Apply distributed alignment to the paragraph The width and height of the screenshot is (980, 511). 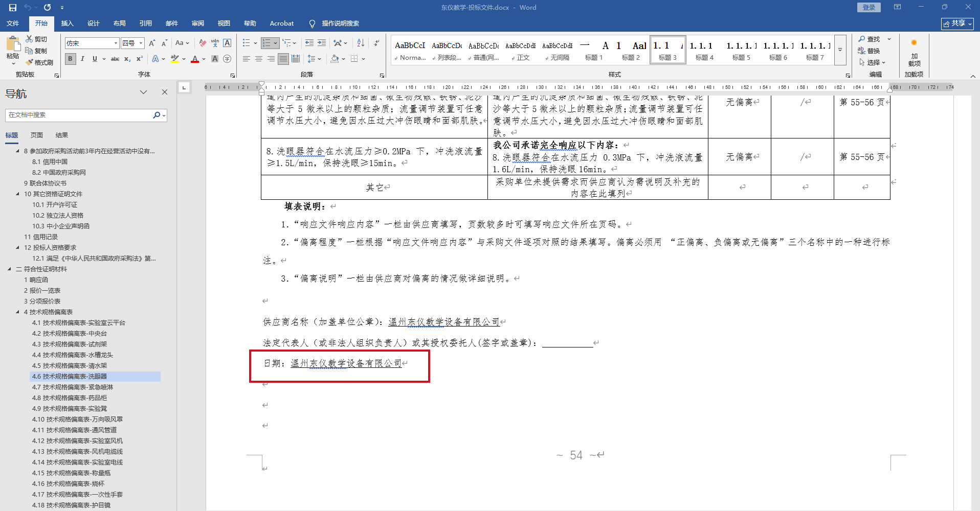[x=296, y=59]
